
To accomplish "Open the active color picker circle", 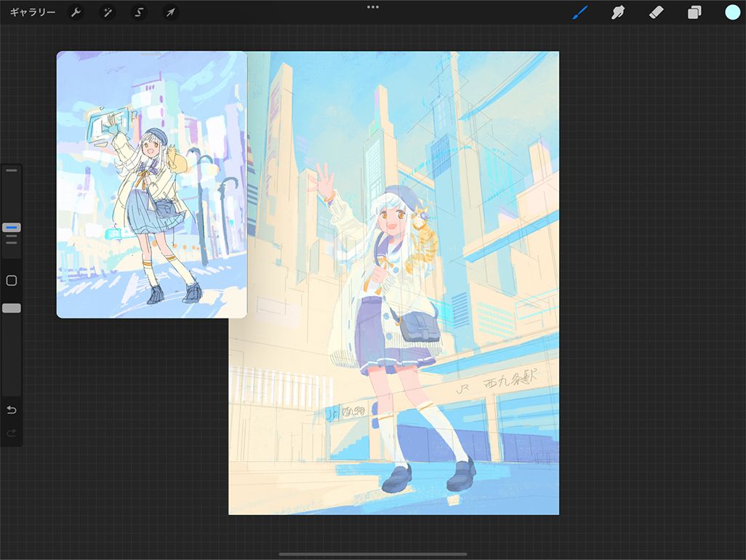I will coord(732,12).
